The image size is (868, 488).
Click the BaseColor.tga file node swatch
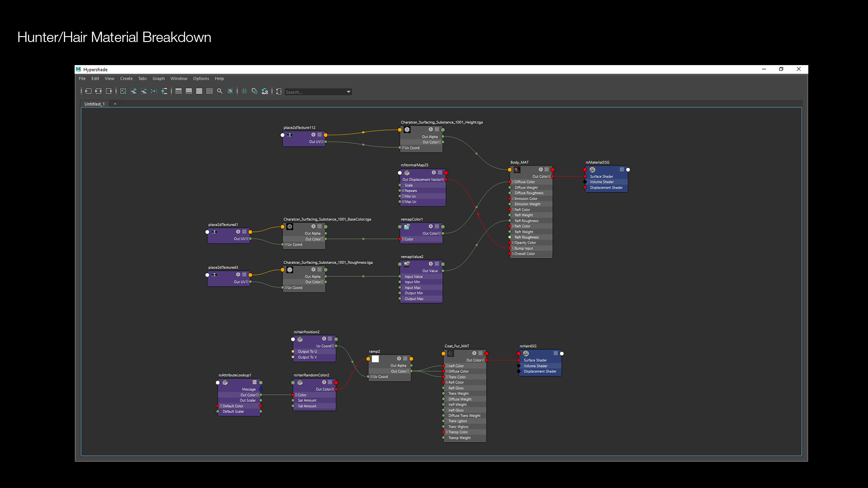[x=290, y=227]
